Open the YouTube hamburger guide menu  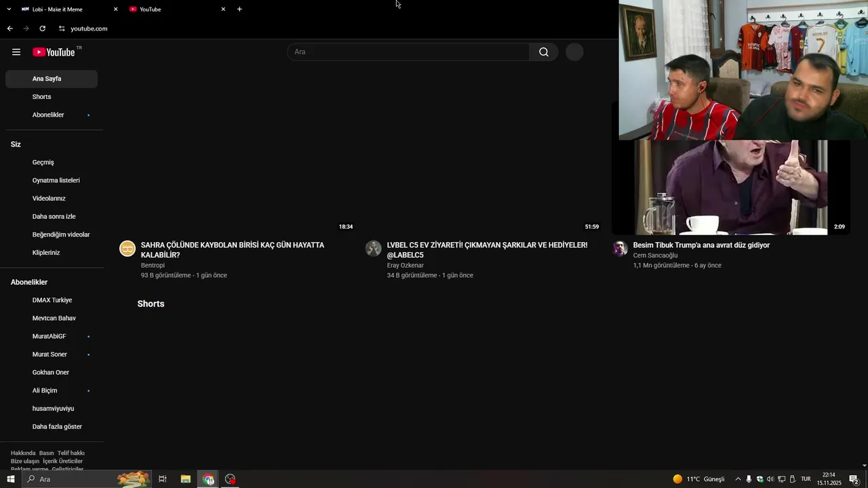16,52
